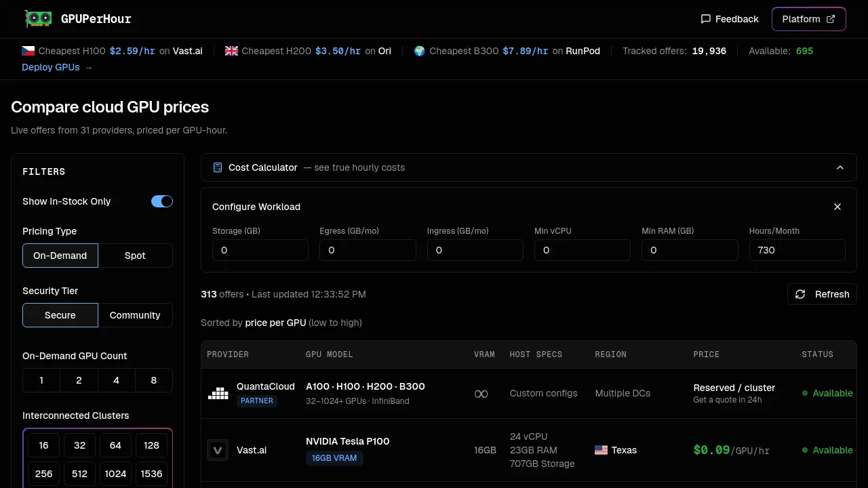This screenshot has height=488, width=868.
Task: Choose GPU count of 4
Action: pyautogui.click(x=117, y=380)
